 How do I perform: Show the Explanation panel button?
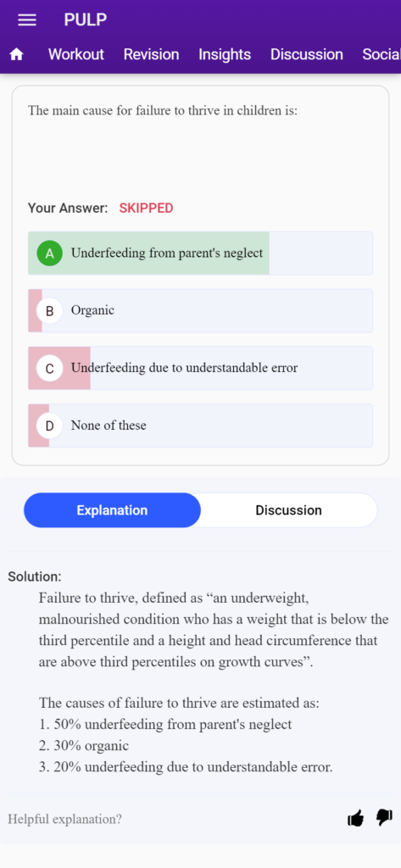click(x=113, y=510)
